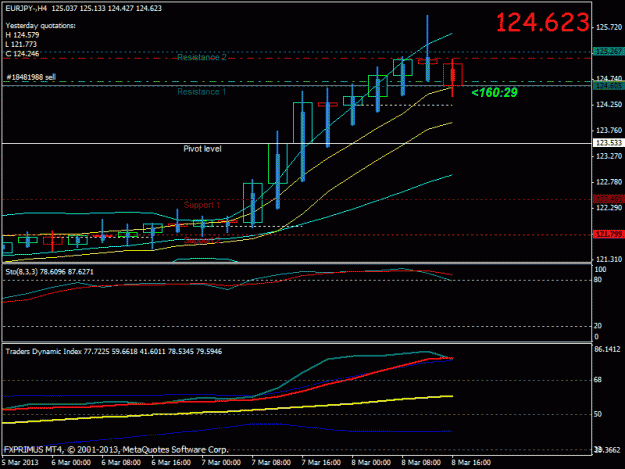Click the '7 Mar 16:00' time label
Viewport: 625px width, 469px height.
point(321,463)
